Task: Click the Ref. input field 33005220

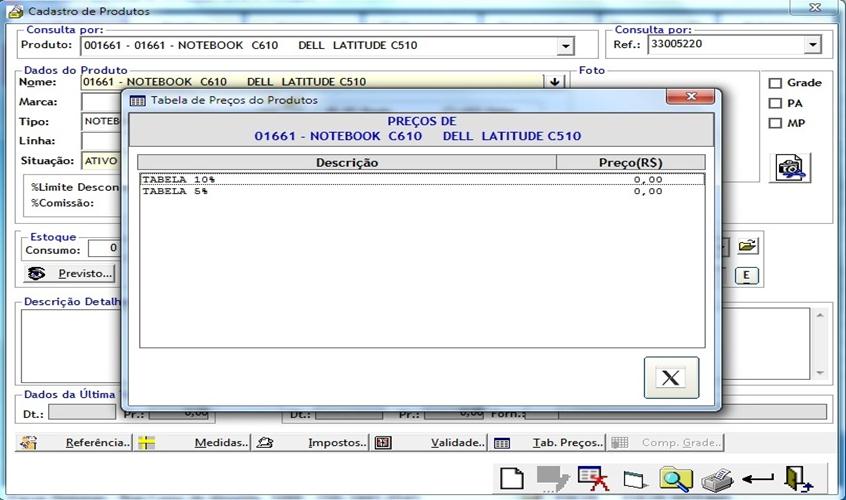Action: pyautogui.click(x=726, y=44)
